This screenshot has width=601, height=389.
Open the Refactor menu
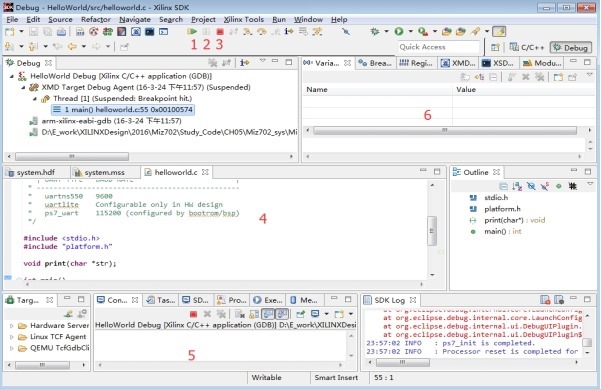pyautogui.click(x=96, y=20)
